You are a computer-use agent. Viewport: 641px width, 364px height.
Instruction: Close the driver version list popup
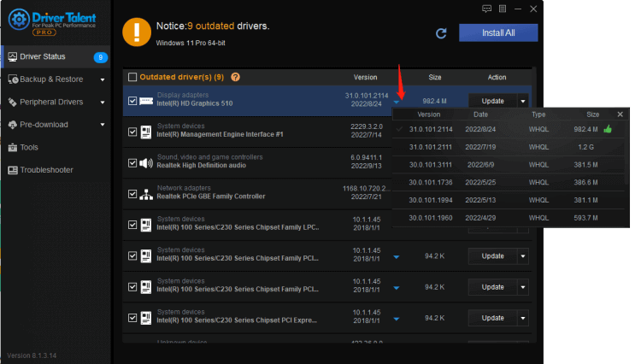[620, 114]
